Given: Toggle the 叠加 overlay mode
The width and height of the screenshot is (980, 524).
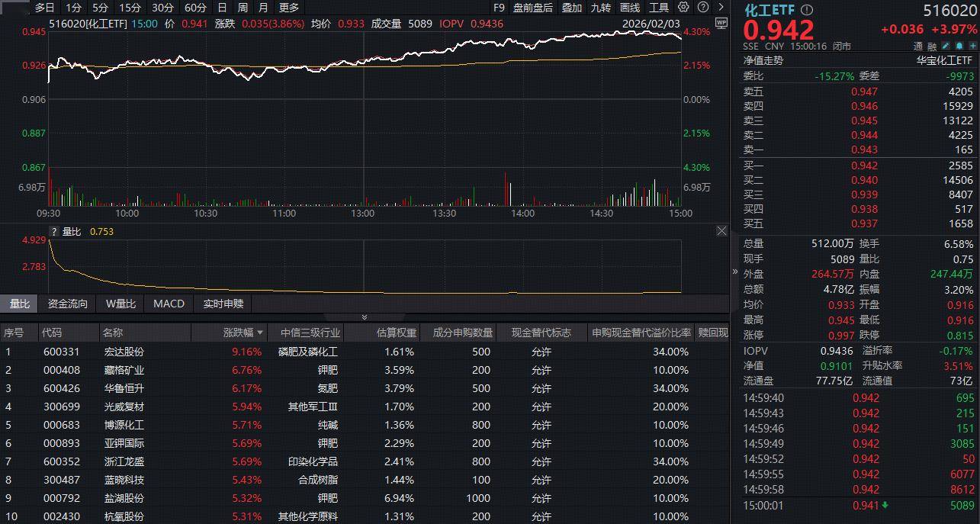Looking at the screenshot, I should 570,8.
